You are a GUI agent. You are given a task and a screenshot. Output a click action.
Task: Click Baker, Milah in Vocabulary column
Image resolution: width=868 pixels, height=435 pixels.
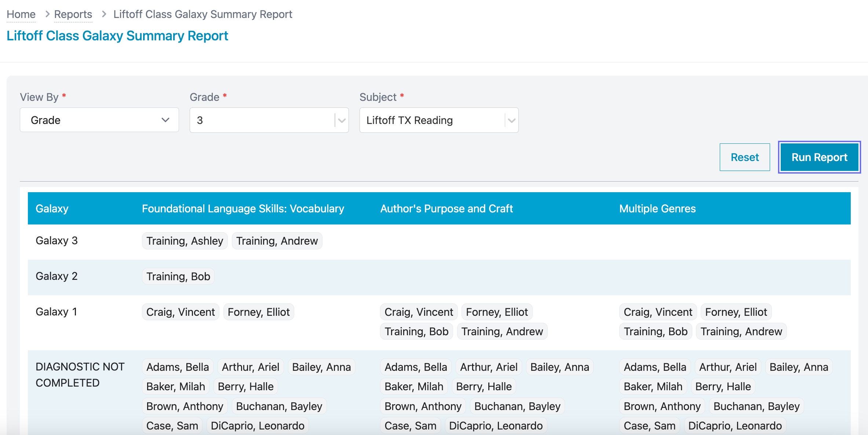[x=176, y=386]
